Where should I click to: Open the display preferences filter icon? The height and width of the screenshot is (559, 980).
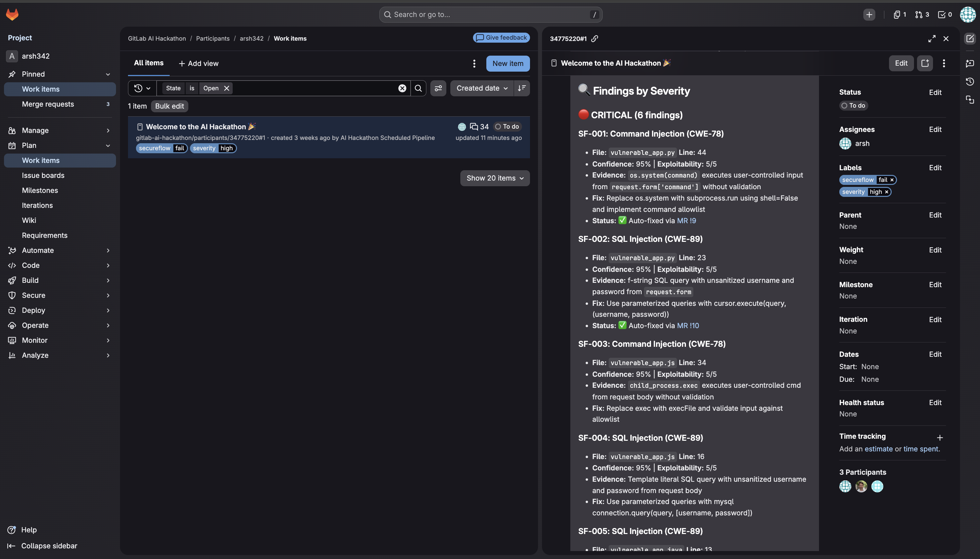pyautogui.click(x=438, y=88)
